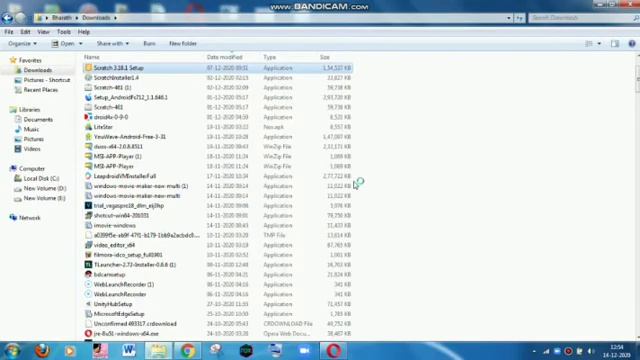The height and width of the screenshot is (360, 640).
Task: Click the back navigation arrow
Action: pos(7,18)
